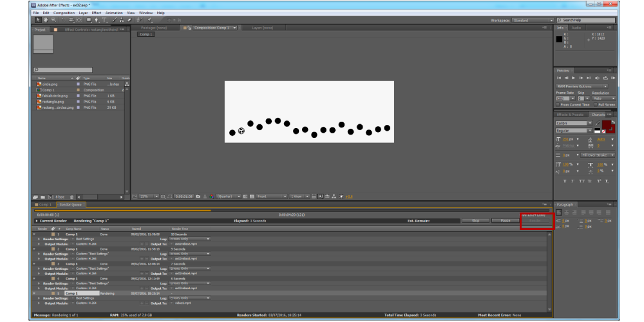Select the Rotation tool
Screen dimensions: 644x322
click(64, 20)
